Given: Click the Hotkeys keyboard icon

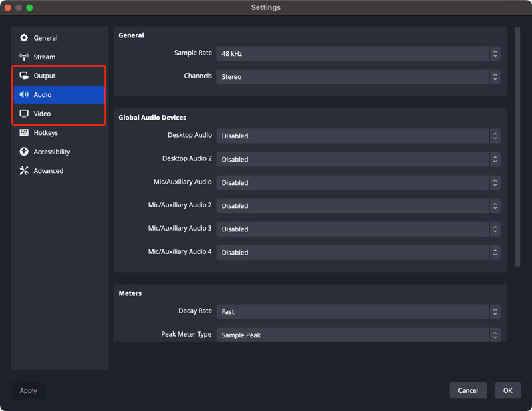Looking at the screenshot, I should [24, 133].
